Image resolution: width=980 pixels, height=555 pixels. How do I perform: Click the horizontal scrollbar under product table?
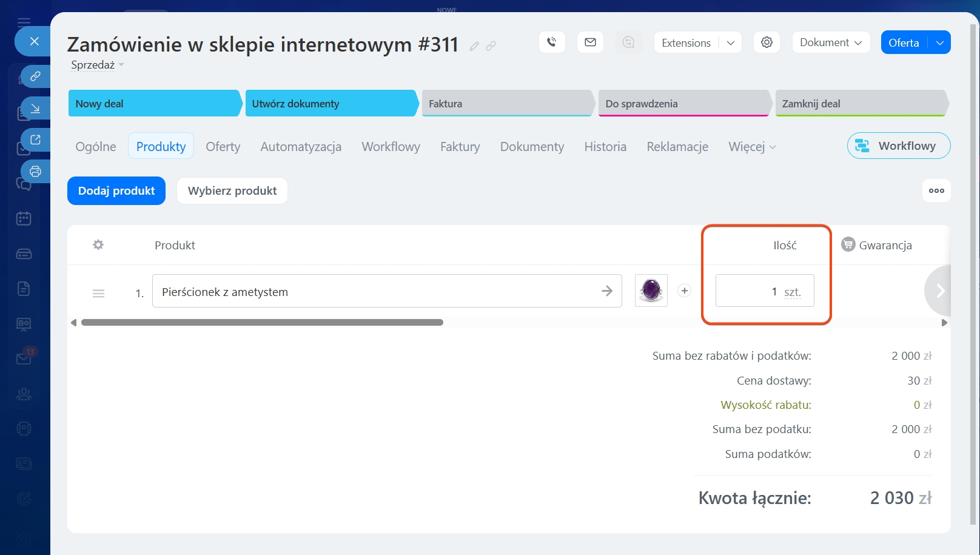pyautogui.click(x=262, y=323)
